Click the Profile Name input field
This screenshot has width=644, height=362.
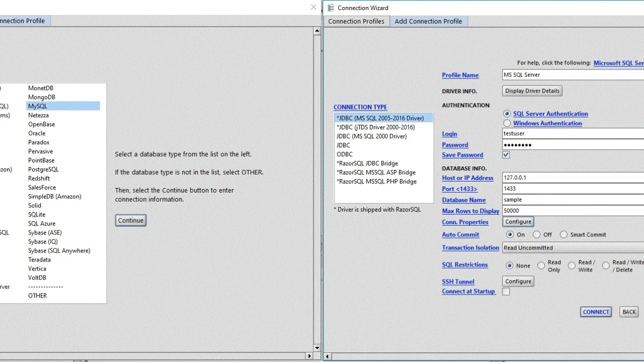[x=573, y=75]
